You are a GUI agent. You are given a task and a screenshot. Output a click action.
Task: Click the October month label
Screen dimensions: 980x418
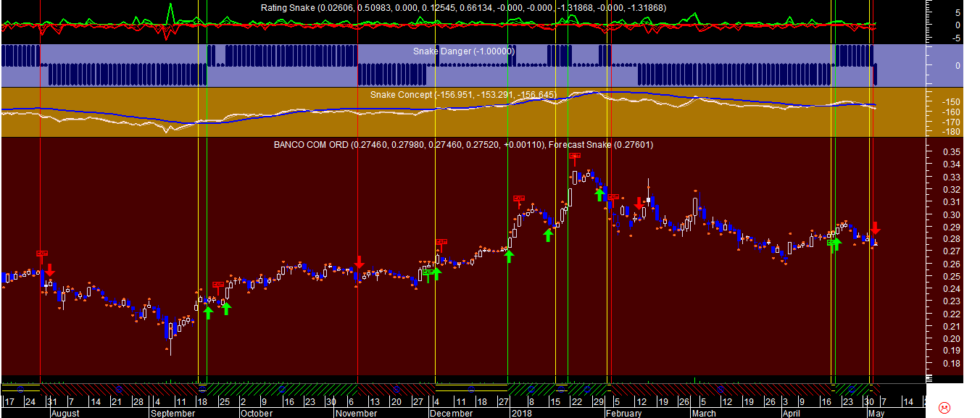pyautogui.click(x=257, y=414)
